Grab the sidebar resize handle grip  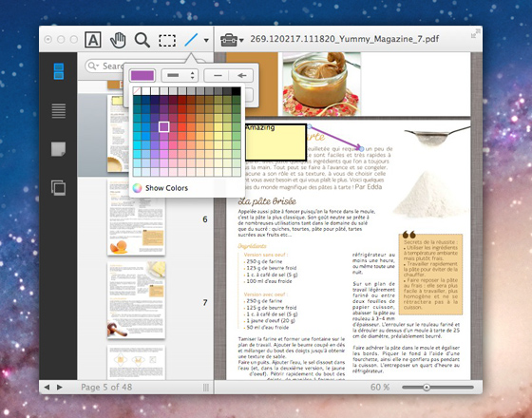pyautogui.click(x=205, y=388)
